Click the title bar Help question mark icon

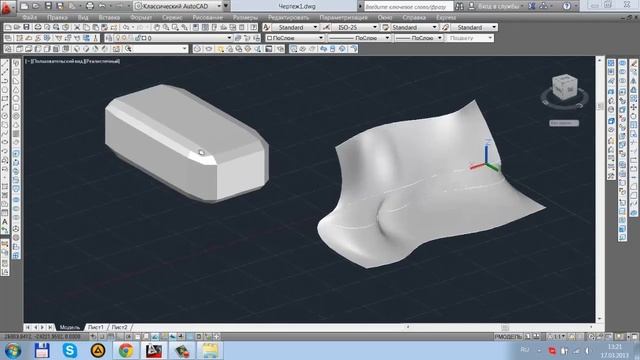pyautogui.click(x=567, y=6)
